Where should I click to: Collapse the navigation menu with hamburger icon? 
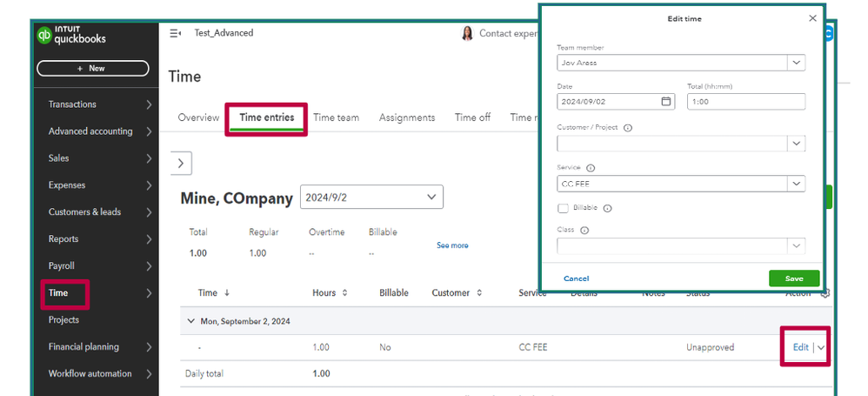[x=175, y=33]
